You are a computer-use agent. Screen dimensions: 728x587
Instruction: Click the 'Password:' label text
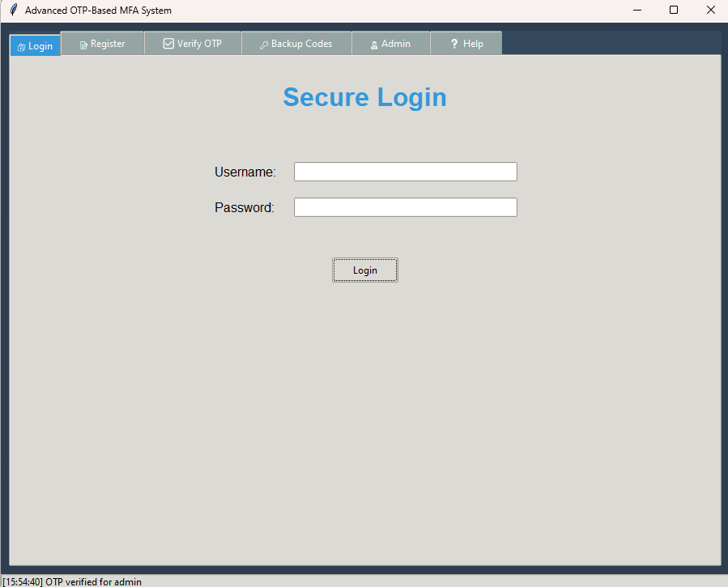click(244, 207)
